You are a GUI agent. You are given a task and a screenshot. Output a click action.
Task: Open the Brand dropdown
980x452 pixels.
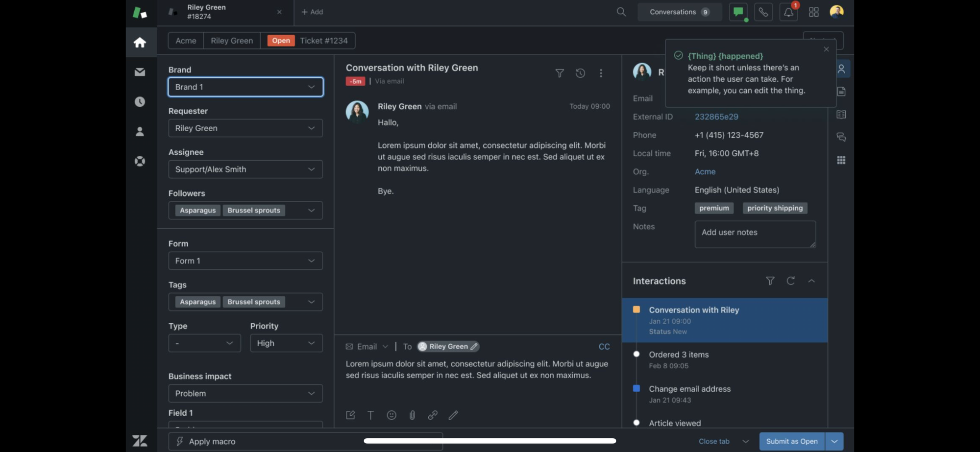click(x=245, y=87)
